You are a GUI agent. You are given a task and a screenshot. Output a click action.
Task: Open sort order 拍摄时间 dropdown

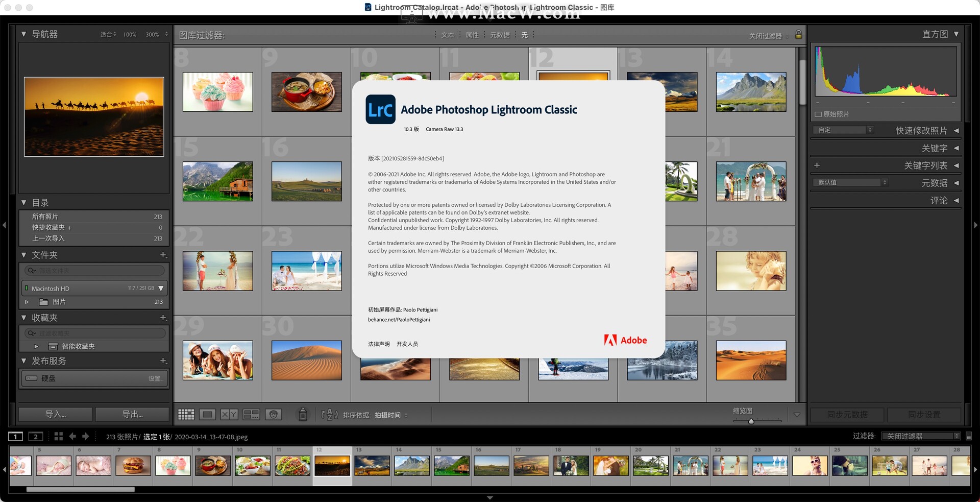click(391, 415)
